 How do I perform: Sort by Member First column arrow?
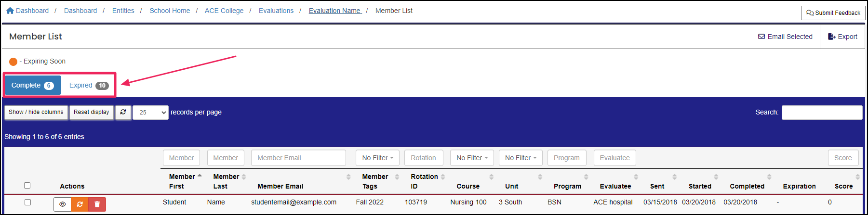(x=200, y=177)
